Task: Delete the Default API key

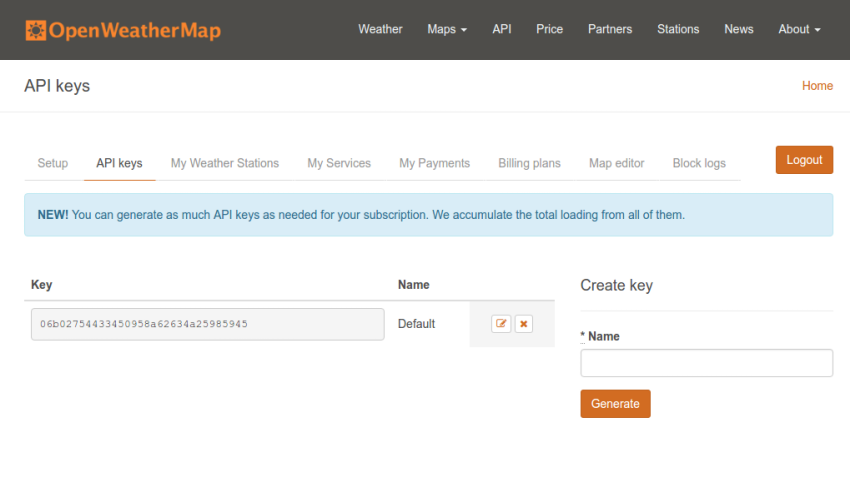Action: click(x=524, y=324)
